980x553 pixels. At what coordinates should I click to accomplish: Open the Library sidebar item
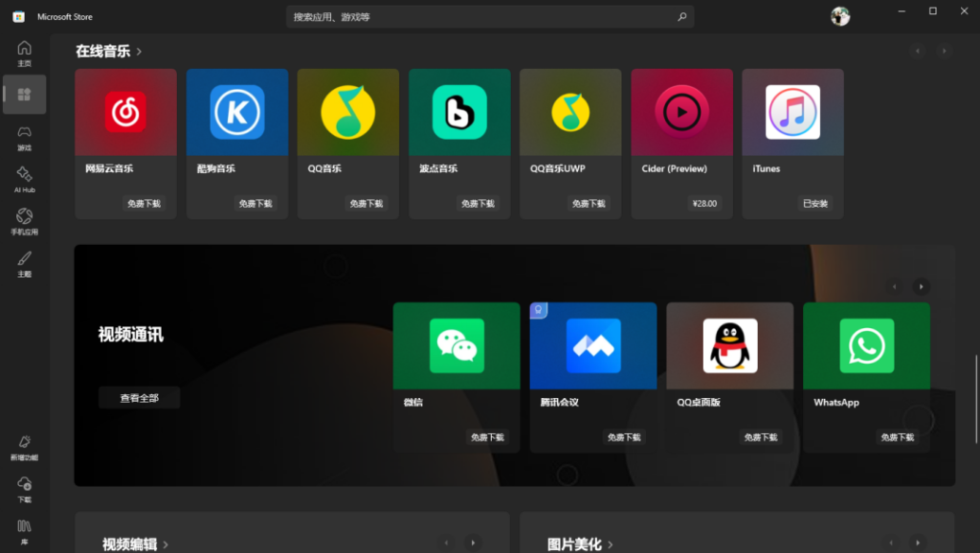click(x=24, y=532)
